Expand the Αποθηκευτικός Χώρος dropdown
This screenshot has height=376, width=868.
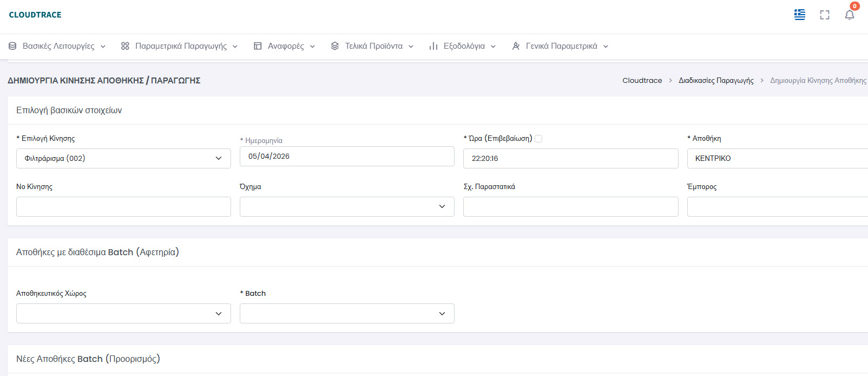pos(123,313)
